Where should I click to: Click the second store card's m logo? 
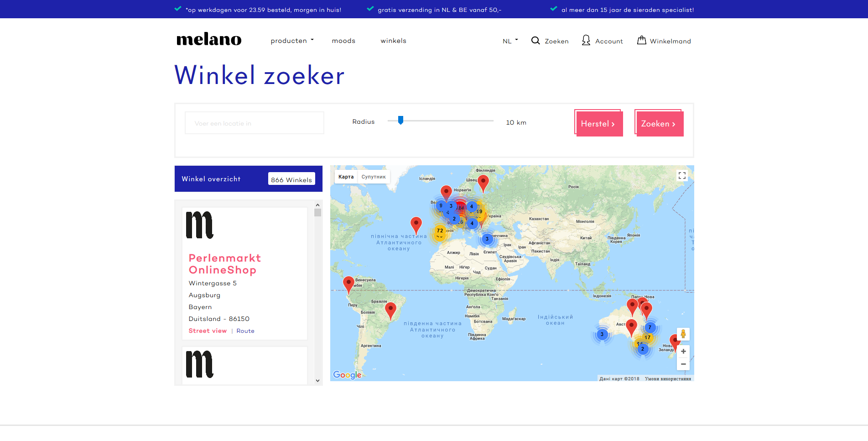[200, 364]
